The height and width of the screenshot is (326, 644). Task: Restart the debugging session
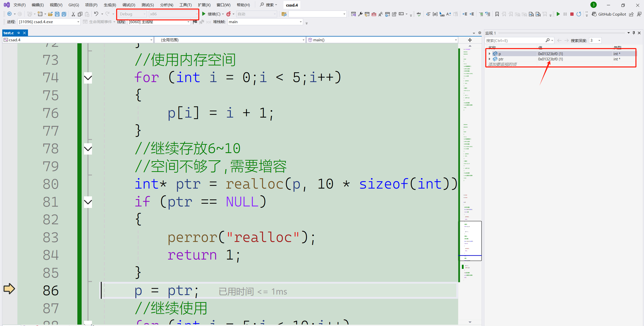click(x=579, y=14)
